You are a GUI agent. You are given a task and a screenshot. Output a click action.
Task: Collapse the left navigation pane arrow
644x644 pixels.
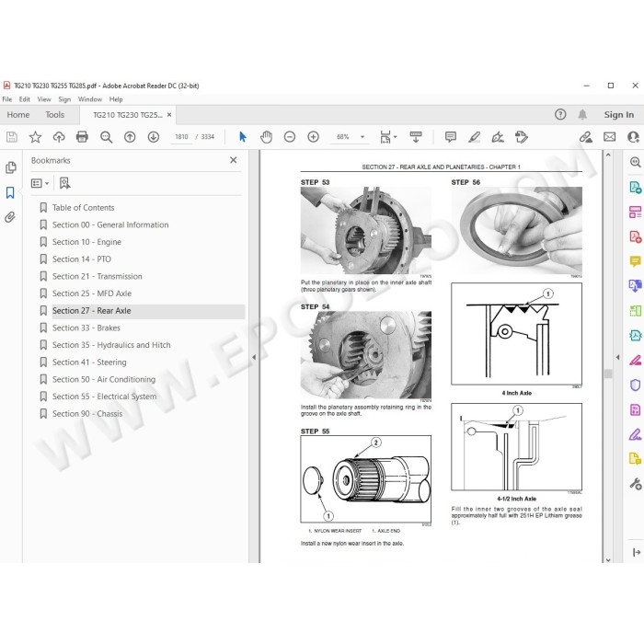click(254, 357)
